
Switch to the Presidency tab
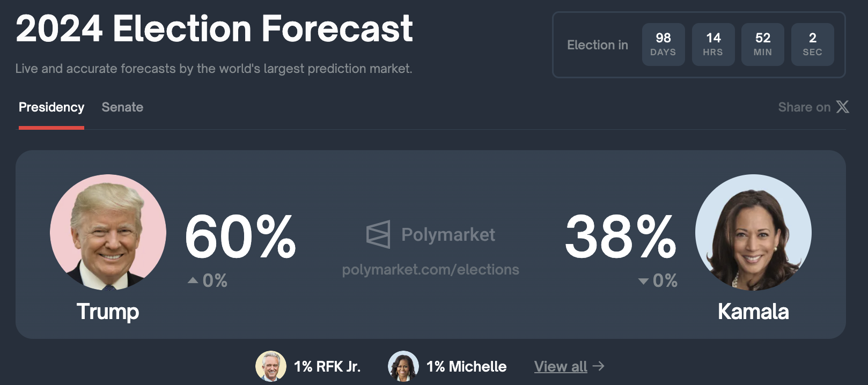(52, 107)
